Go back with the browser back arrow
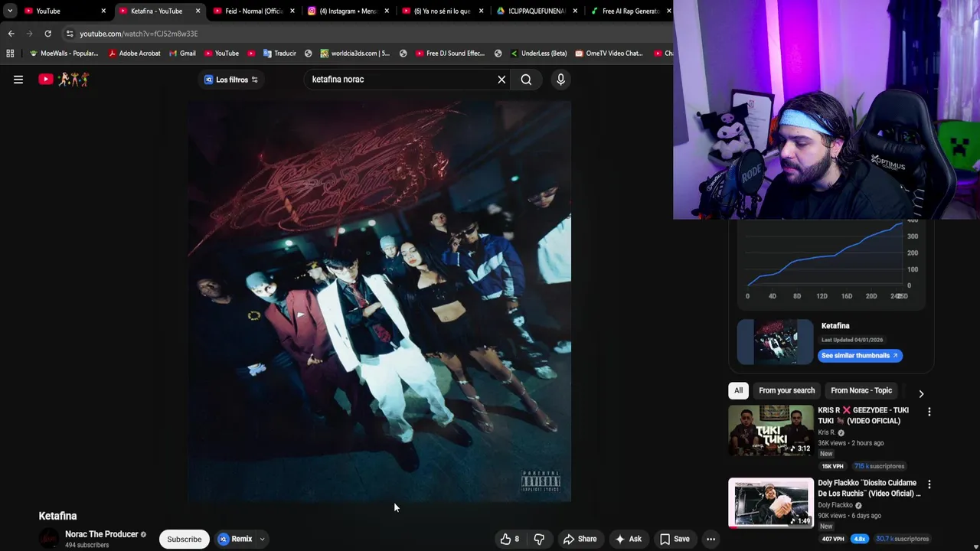This screenshot has width=980, height=551. (11, 34)
